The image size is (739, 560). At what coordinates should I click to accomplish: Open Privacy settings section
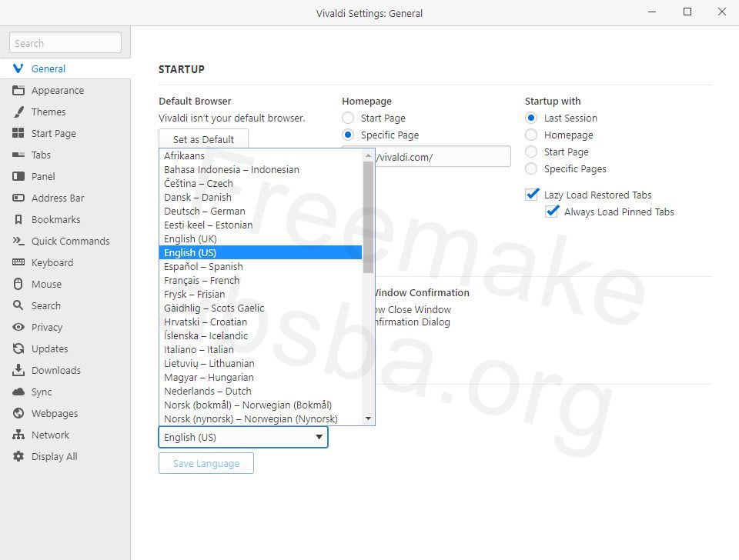pos(65,327)
